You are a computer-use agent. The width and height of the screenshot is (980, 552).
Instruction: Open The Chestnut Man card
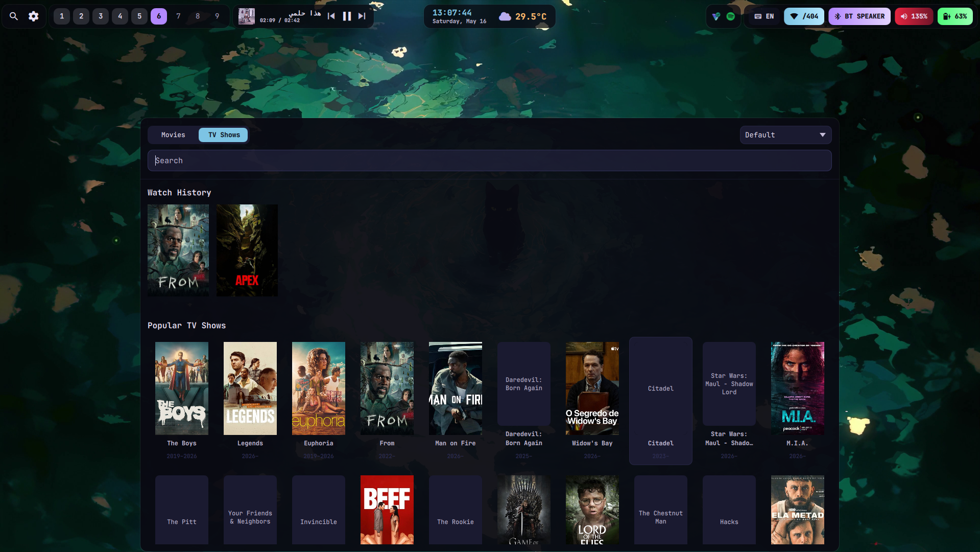(661, 510)
